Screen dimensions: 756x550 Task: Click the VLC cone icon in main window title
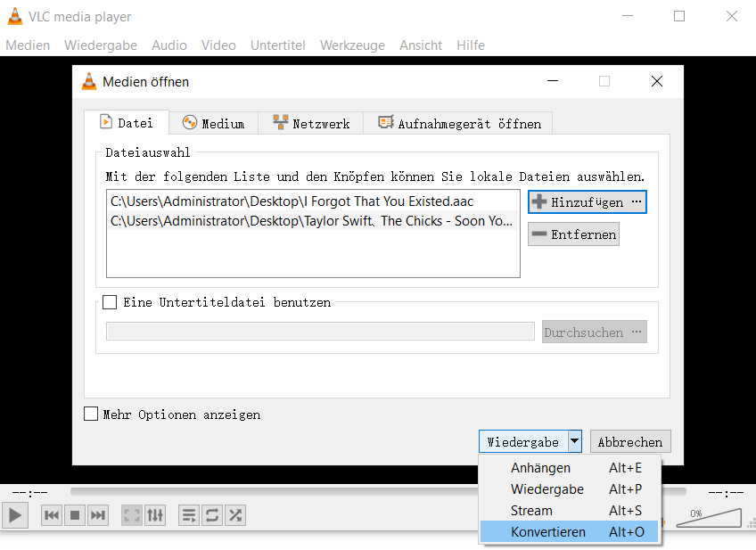[x=15, y=16]
